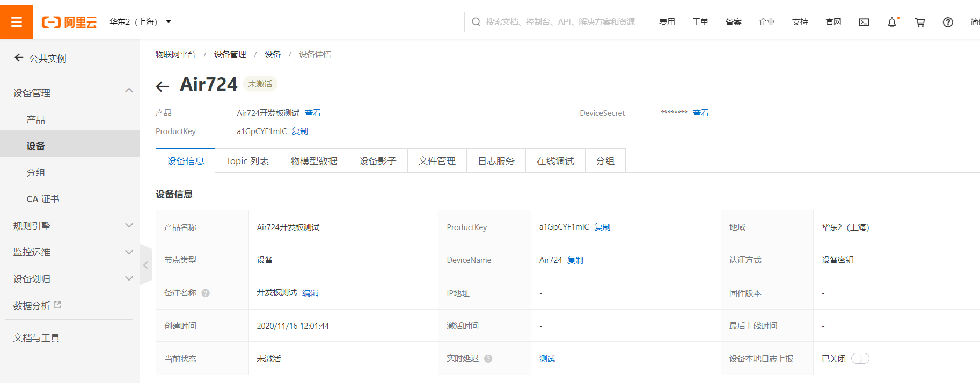Switch to the 日志服务 tab

tap(496, 161)
